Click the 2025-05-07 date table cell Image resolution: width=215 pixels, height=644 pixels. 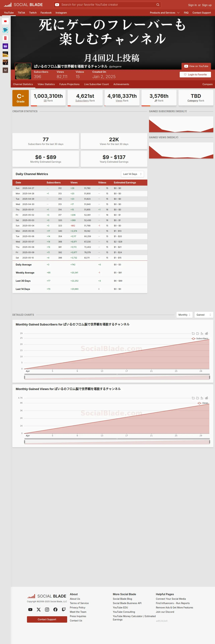click(28, 242)
